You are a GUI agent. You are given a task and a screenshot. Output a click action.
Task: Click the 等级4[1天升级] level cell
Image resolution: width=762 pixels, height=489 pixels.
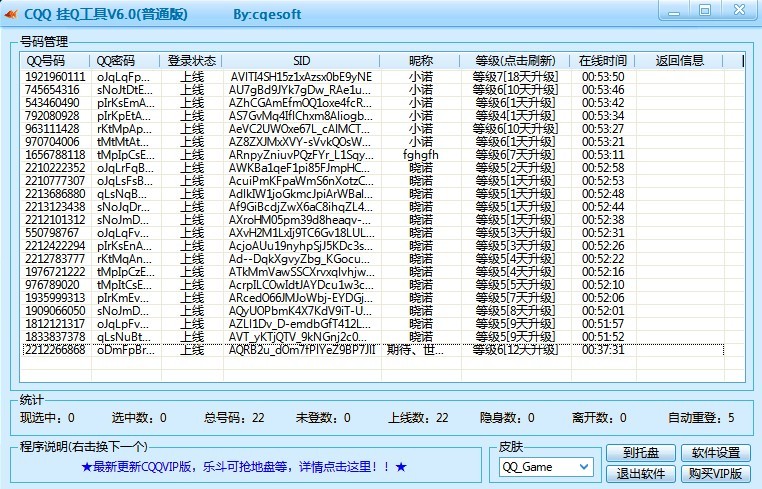coord(515,116)
